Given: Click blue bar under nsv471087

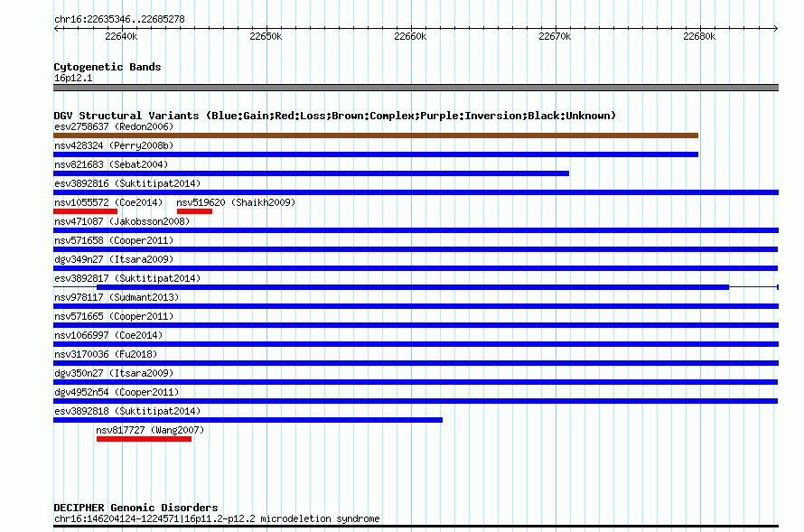Looking at the screenshot, I should [416, 230].
